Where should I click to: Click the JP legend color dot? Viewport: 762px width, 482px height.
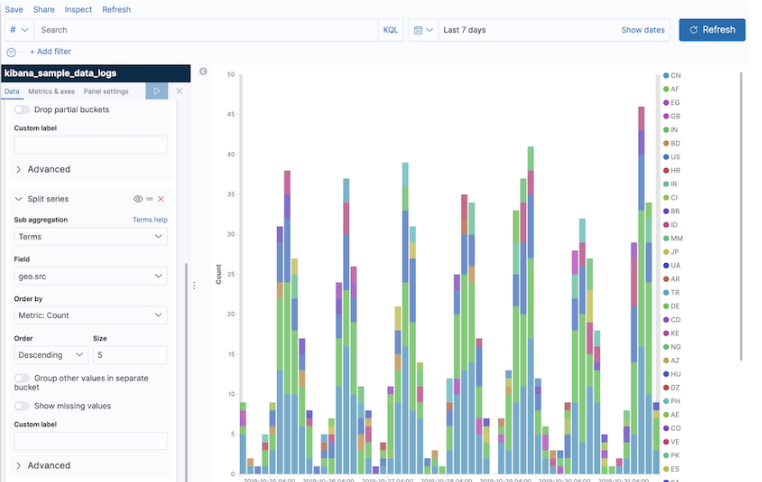click(666, 252)
